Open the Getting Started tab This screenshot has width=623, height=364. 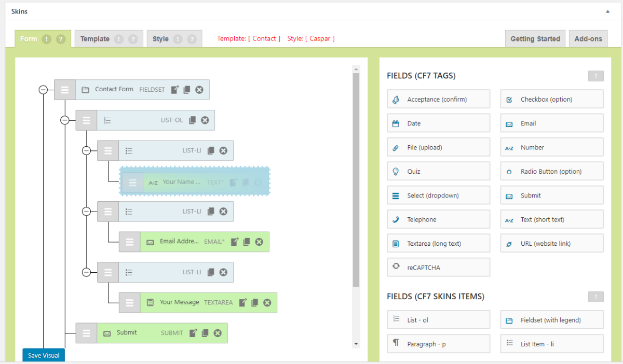(x=535, y=39)
